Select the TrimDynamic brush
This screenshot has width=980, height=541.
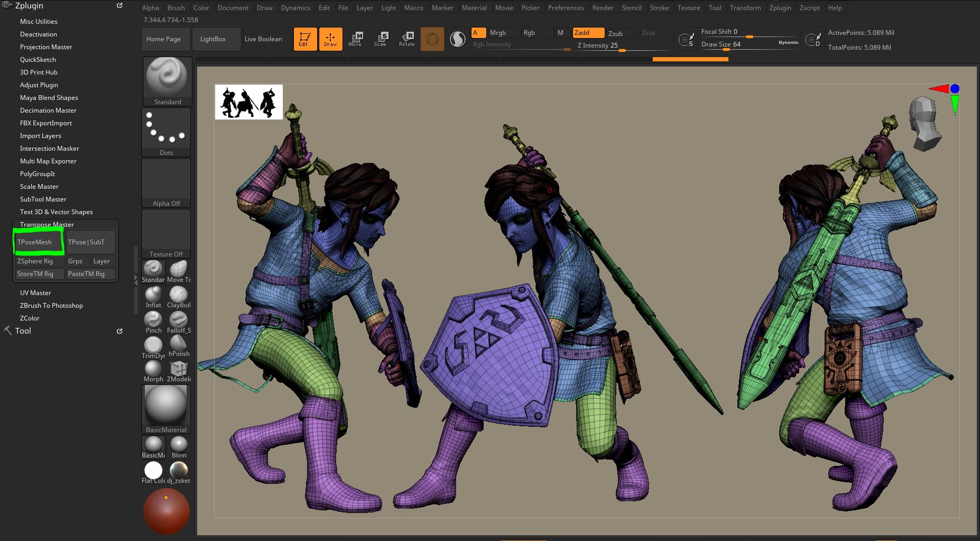pos(153,347)
